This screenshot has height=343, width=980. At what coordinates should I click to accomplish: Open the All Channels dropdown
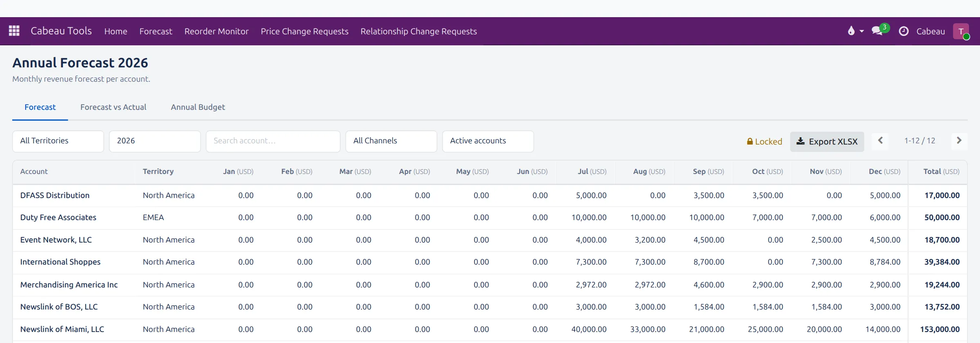tap(391, 141)
